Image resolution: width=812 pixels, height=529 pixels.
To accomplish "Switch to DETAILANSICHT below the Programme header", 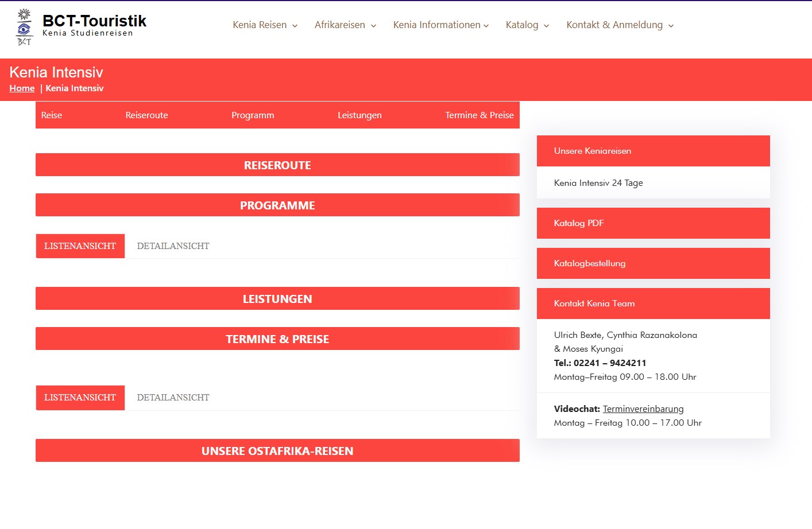I will (x=173, y=246).
